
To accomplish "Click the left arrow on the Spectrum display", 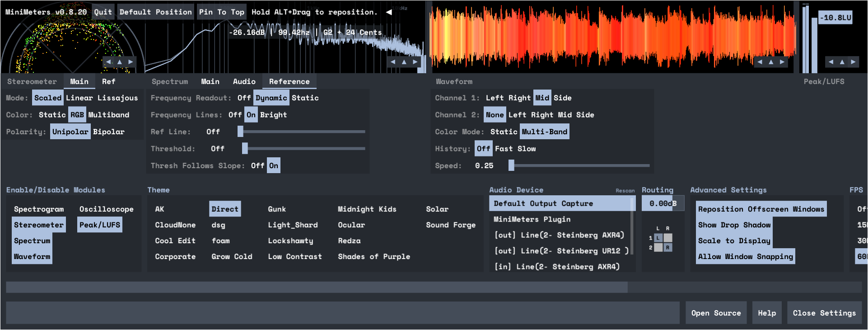I will tap(393, 62).
